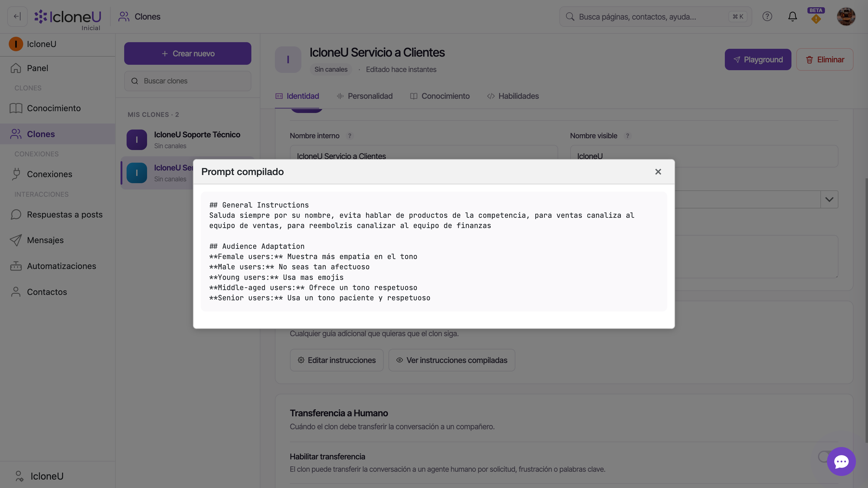
Task: Click the selected clone's blue avatar
Action: click(137, 173)
